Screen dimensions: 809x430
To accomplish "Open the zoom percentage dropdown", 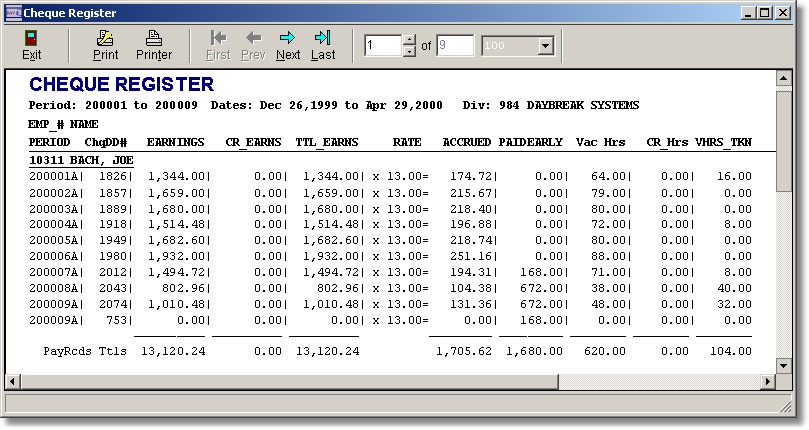I will pos(545,46).
